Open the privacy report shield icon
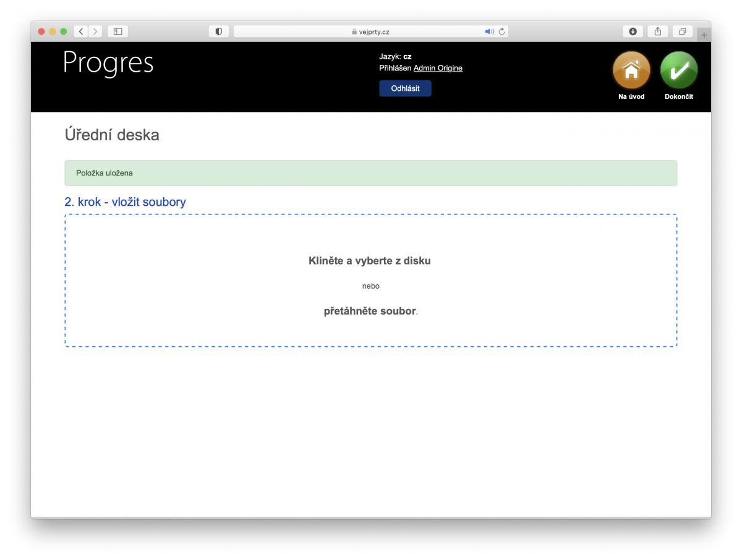This screenshot has height=560, width=742. [x=219, y=32]
